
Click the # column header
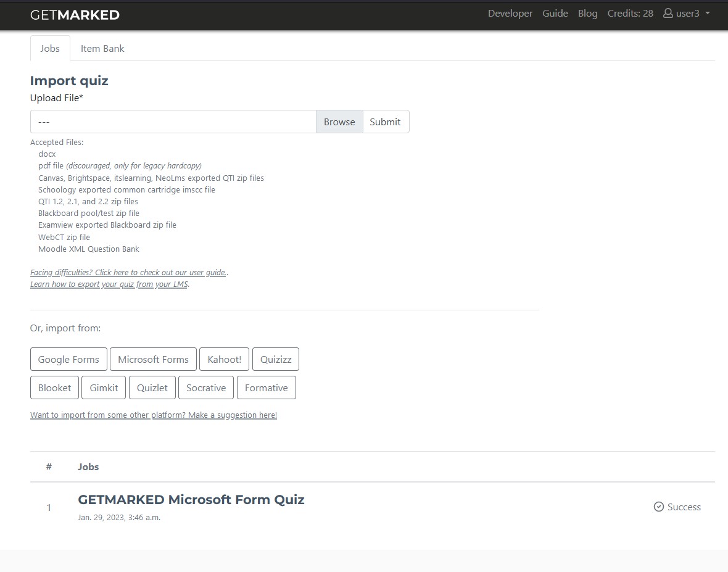pos(49,466)
